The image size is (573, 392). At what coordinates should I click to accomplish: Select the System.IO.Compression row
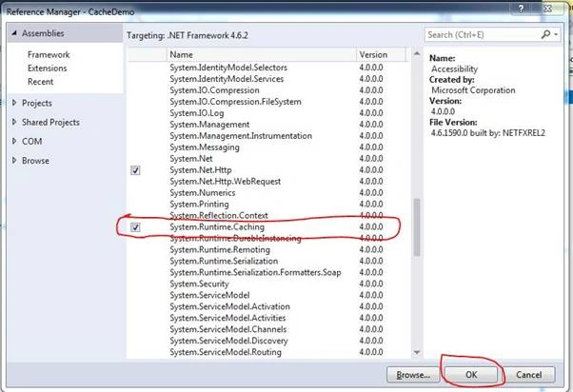(267, 90)
